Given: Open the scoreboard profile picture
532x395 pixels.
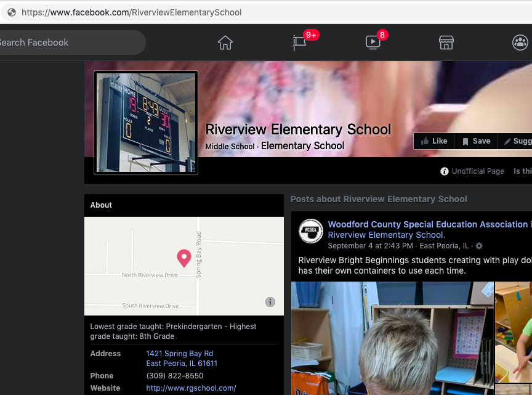Looking at the screenshot, I should 146,123.
